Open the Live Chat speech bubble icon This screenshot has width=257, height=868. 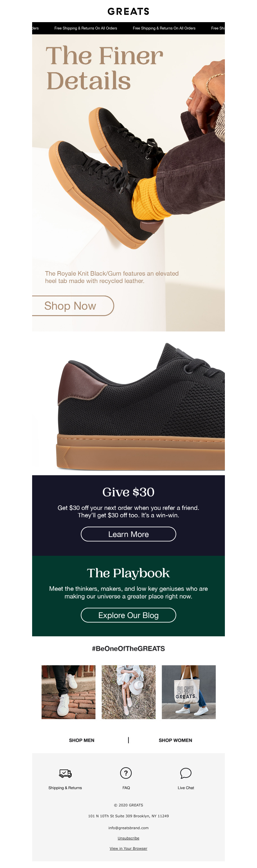tap(186, 773)
